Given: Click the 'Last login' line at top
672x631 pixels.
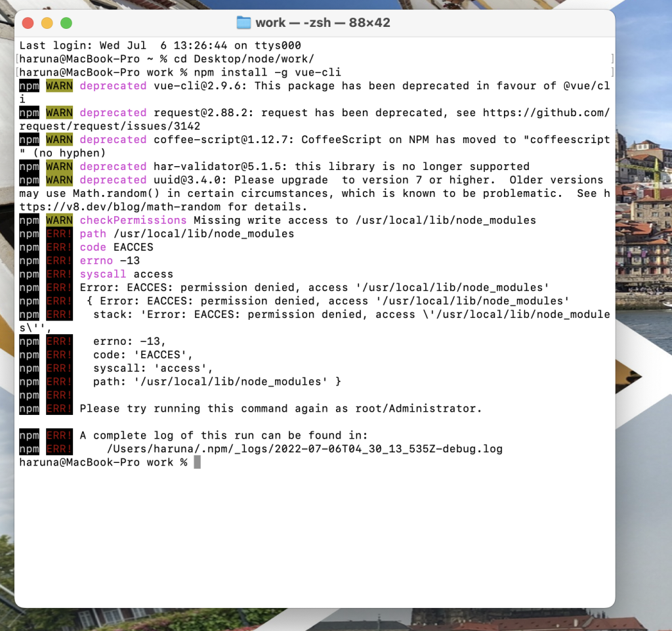Looking at the screenshot, I should pyautogui.click(x=160, y=46).
